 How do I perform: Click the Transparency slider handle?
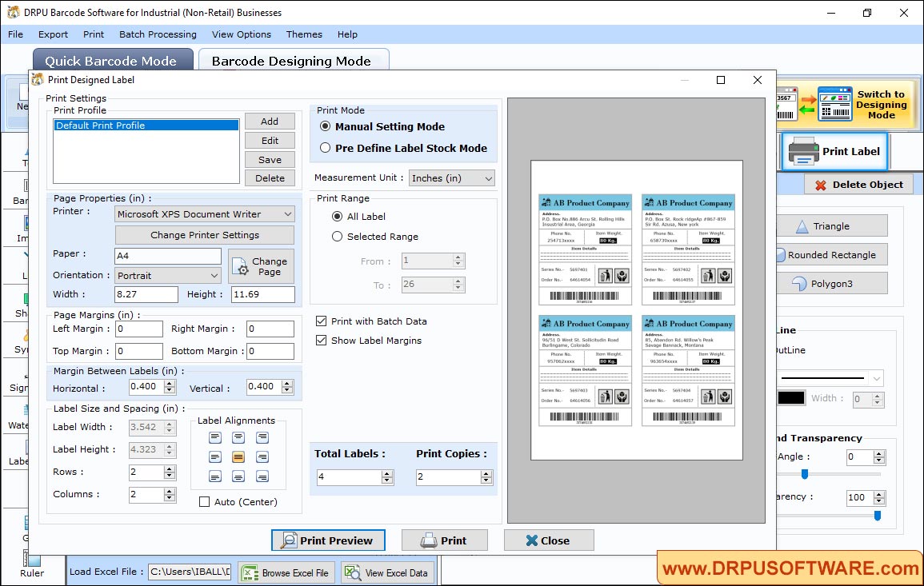coord(878,516)
